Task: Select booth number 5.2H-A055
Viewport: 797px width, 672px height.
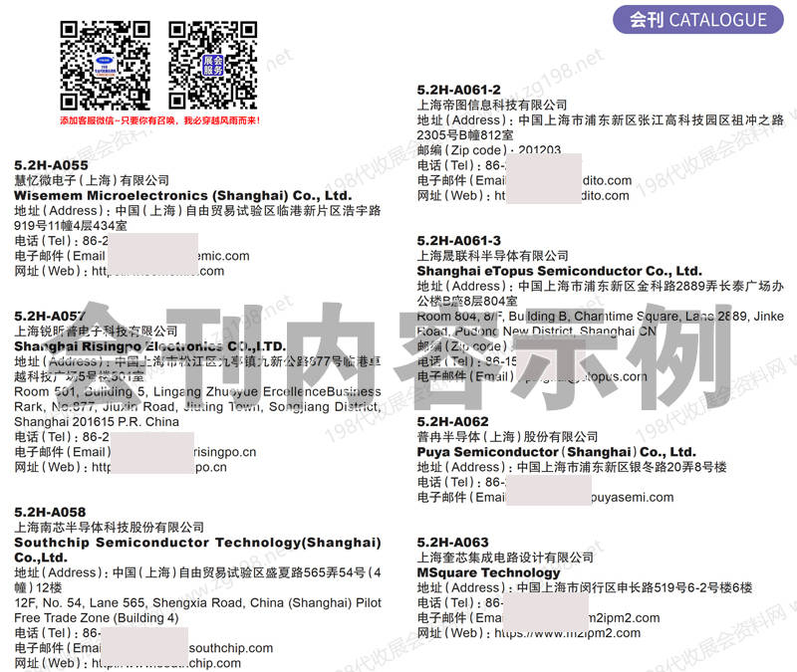Action: click(51, 165)
